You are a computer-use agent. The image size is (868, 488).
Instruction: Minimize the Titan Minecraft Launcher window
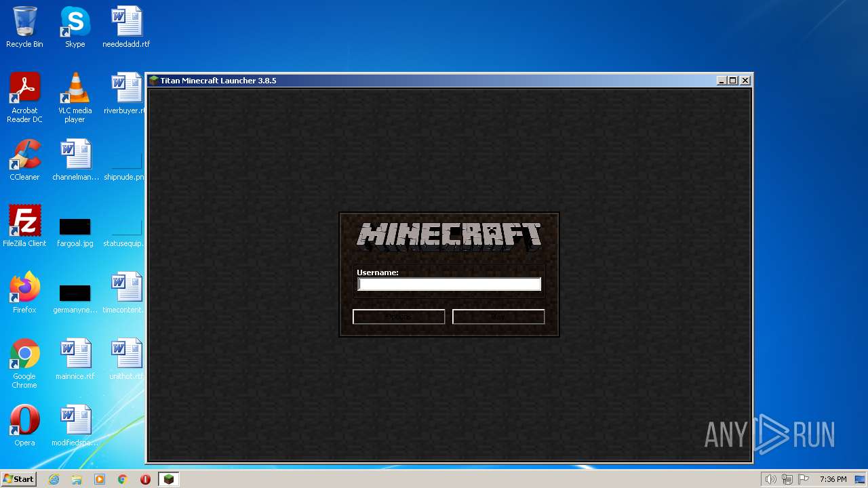click(x=722, y=81)
